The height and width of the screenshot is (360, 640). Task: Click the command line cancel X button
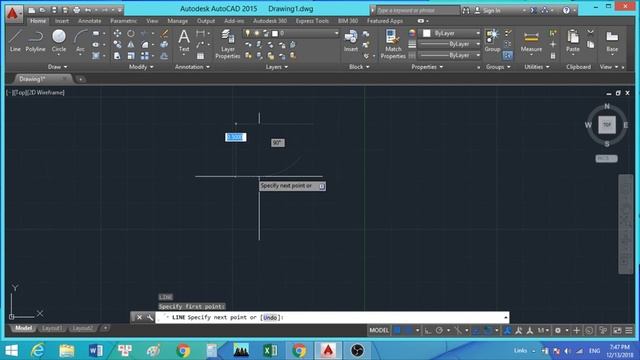click(139, 317)
